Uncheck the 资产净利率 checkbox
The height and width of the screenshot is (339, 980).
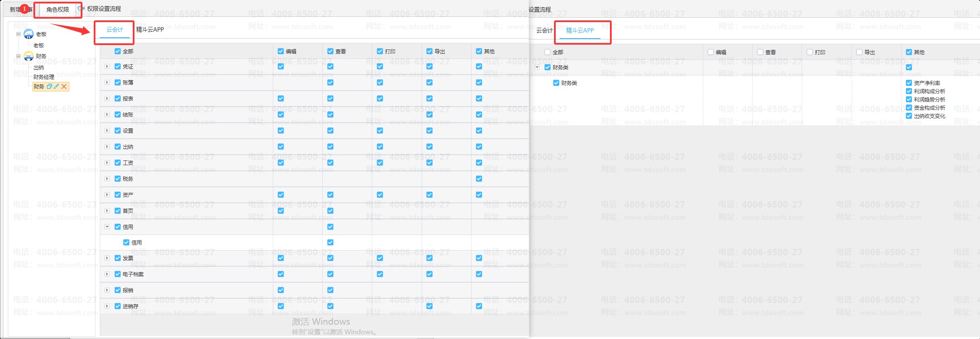click(909, 83)
